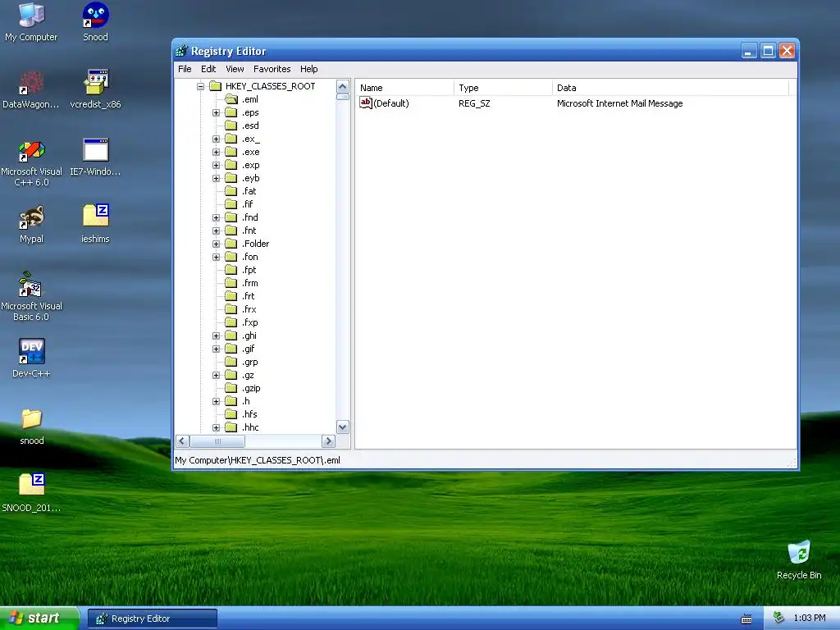
Task: Click the Start button
Action: pos(39,619)
